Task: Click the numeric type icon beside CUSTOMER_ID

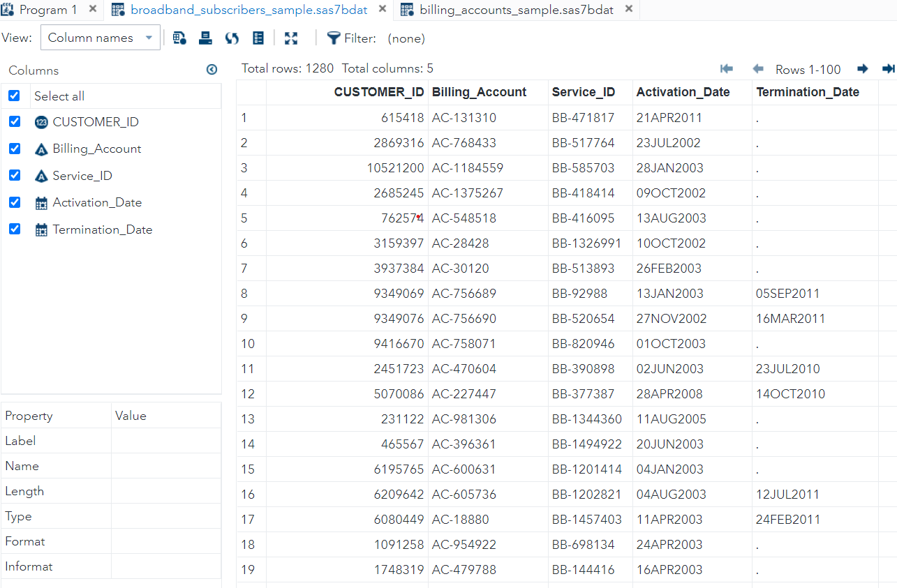Action: pyautogui.click(x=41, y=122)
